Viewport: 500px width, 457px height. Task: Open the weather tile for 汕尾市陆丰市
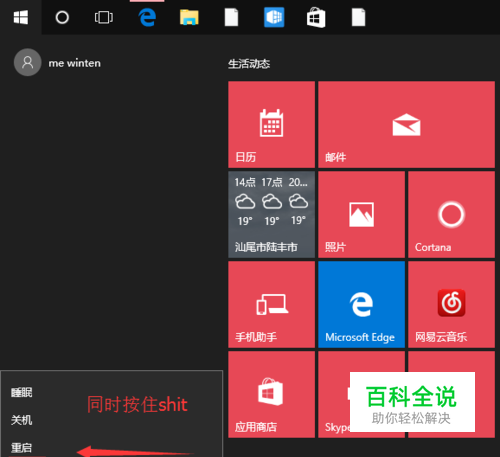coord(271,214)
